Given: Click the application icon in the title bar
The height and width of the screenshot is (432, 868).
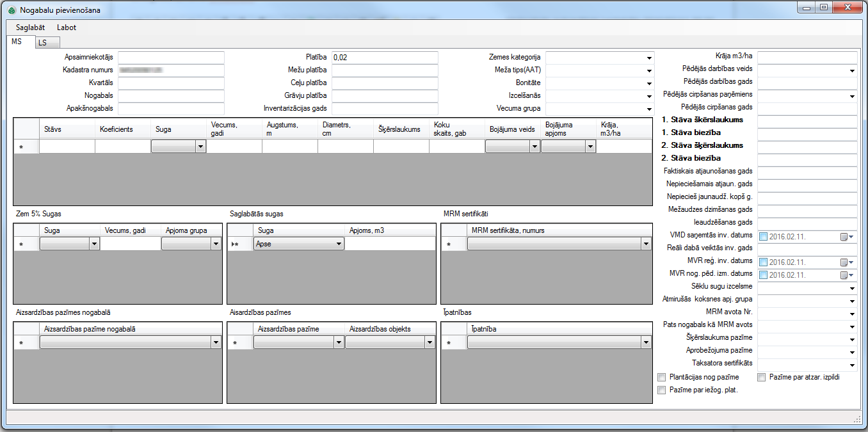Looking at the screenshot, I should click(12, 10).
